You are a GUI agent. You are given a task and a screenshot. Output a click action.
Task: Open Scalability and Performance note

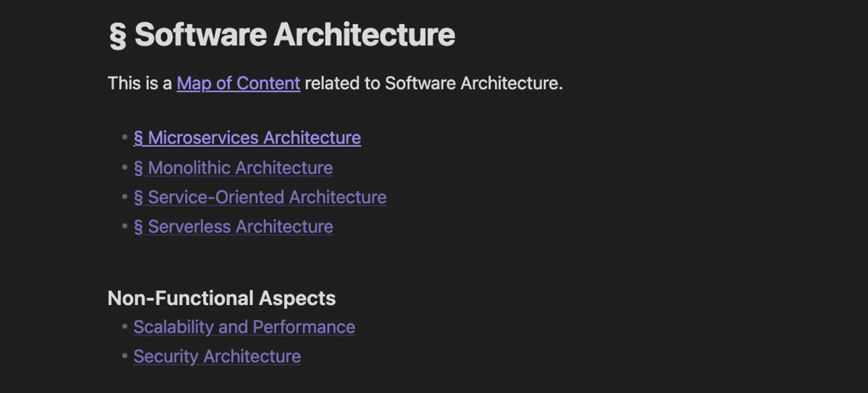(244, 327)
